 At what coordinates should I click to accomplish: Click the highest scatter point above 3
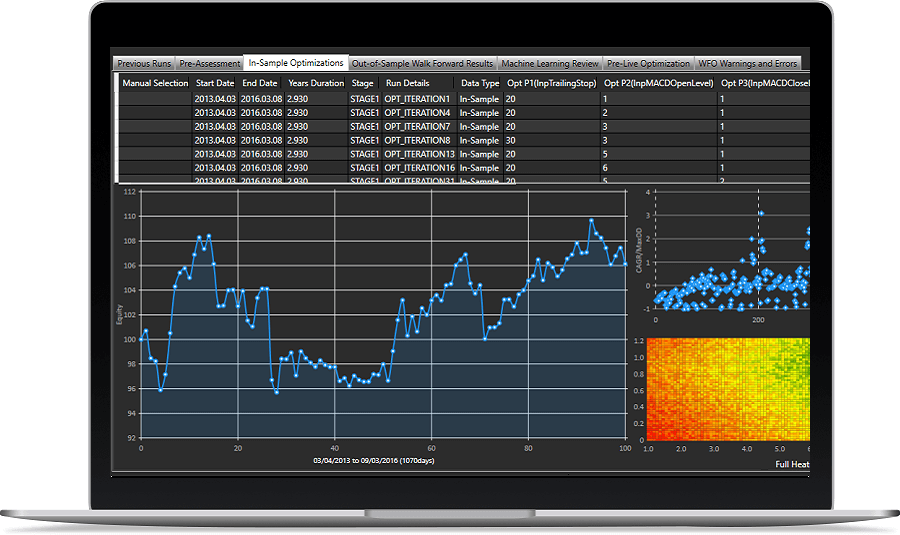pos(761,214)
